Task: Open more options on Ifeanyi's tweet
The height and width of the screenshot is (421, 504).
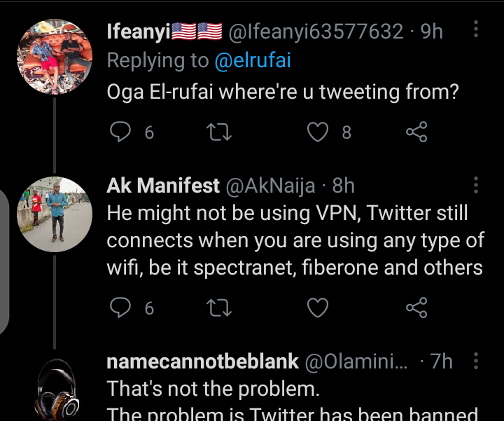Action: point(476,30)
